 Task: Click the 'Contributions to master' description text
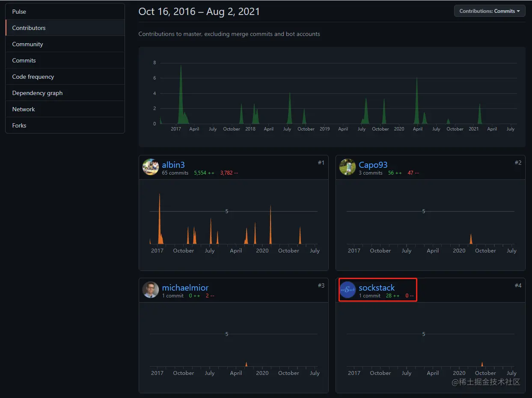pos(229,34)
